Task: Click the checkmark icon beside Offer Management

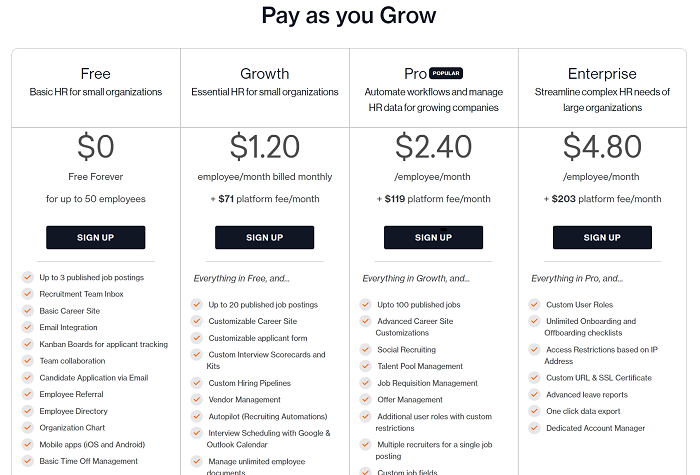Action: pos(366,400)
